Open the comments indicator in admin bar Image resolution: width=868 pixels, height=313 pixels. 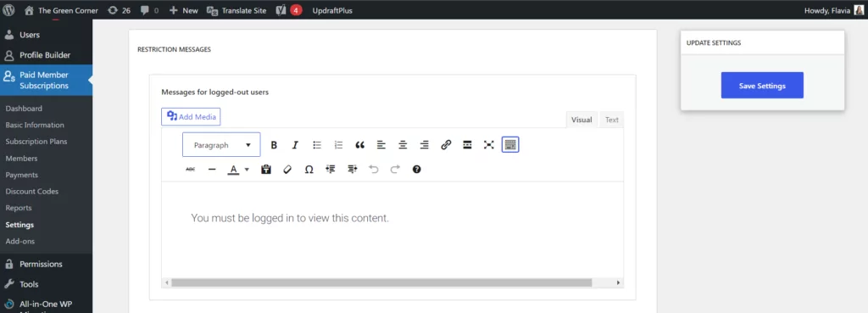[x=149, y=10]
